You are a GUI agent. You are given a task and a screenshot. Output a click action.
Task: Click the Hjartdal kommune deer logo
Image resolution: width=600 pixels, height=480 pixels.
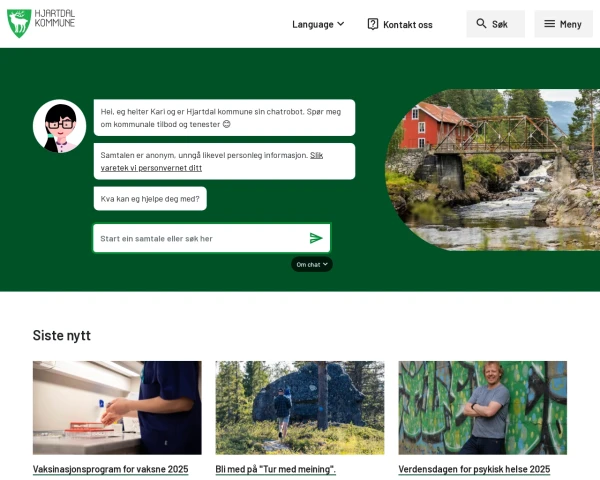point(19,23)
